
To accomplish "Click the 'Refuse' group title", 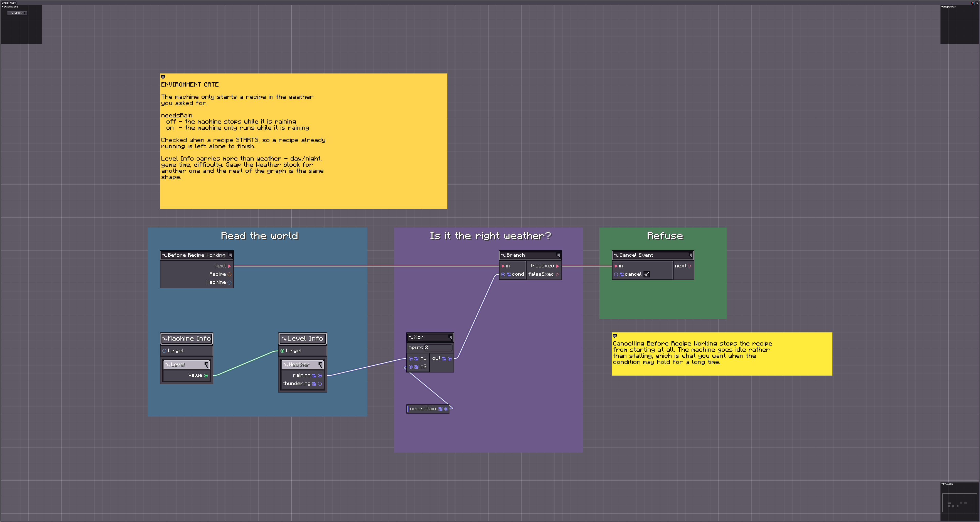I will point(665,236).
